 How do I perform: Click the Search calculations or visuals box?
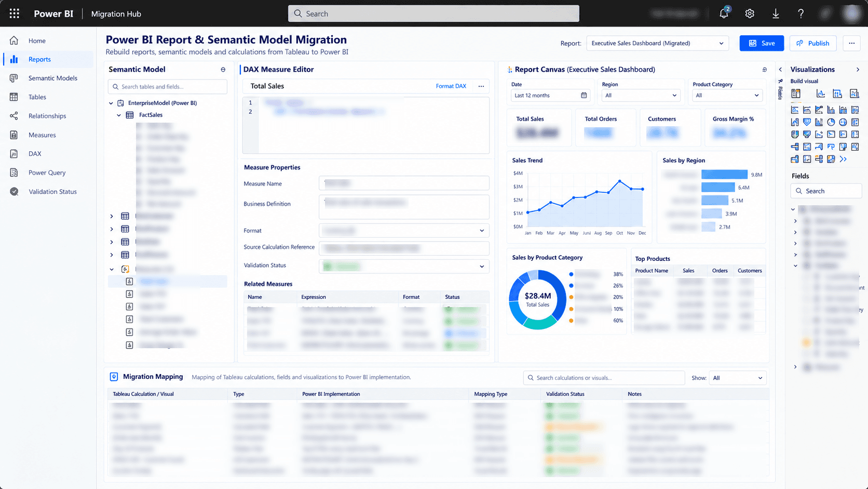coord(604,378)
